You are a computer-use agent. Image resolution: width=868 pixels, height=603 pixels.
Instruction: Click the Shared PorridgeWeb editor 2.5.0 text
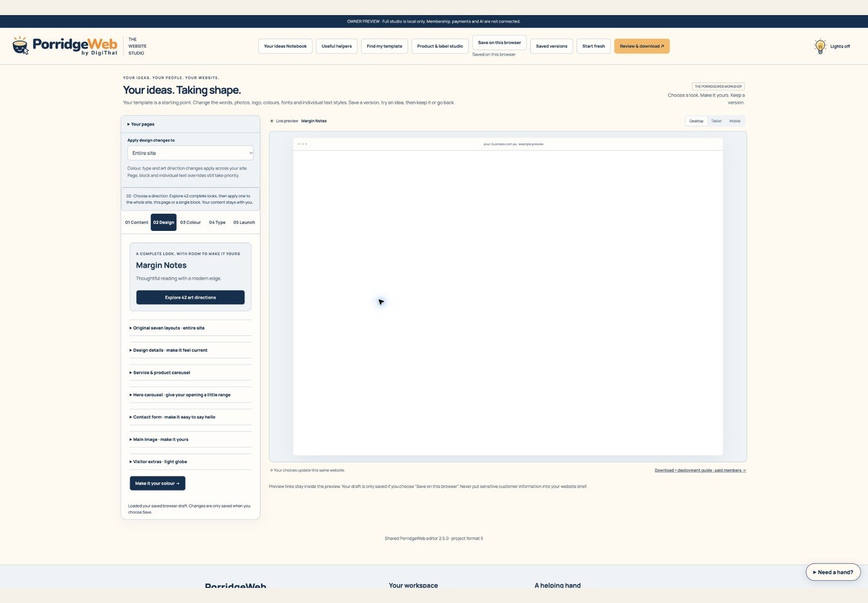[x=434, y=538]
